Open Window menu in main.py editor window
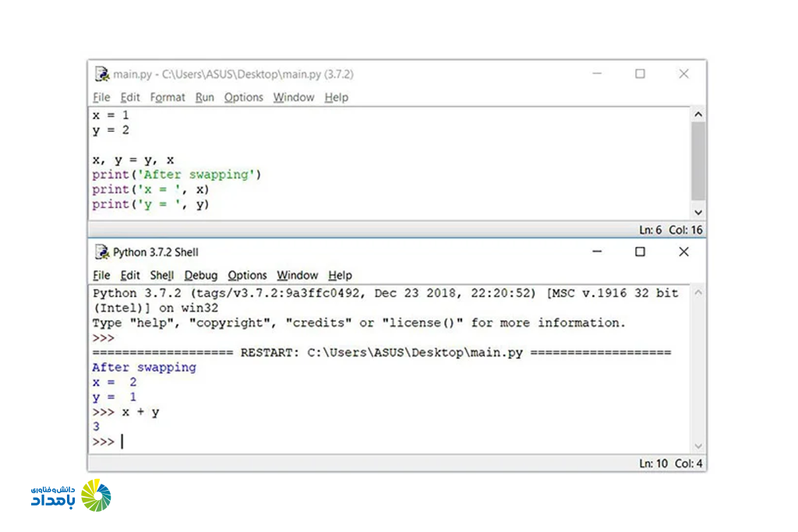Screen dimensions: 798x532 click(x=294, y=97)
